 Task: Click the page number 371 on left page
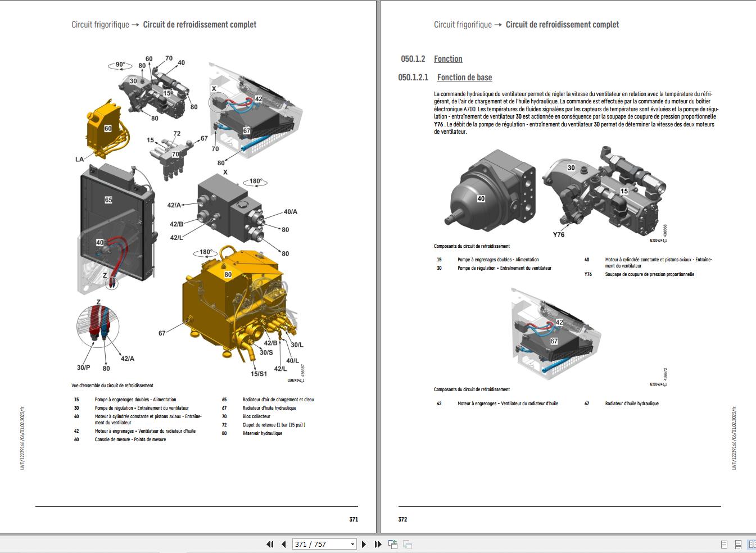(x=354, y=519)
